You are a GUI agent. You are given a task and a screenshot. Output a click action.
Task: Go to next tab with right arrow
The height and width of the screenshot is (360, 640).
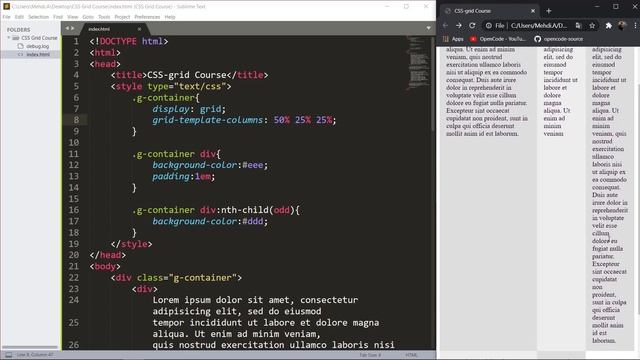tap(73, 28)
